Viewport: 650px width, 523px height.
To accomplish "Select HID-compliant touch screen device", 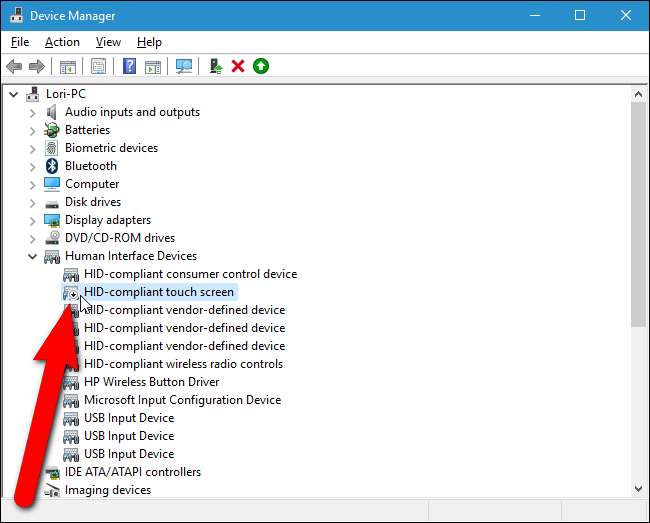I will tap(158, 292).
